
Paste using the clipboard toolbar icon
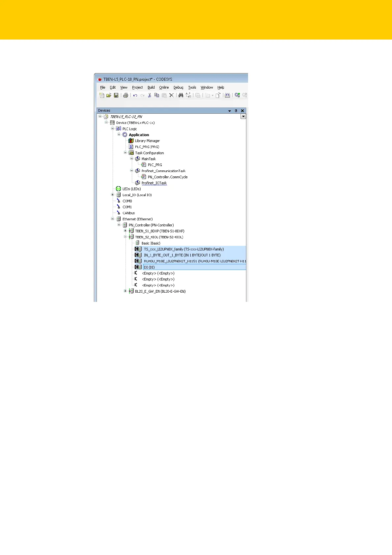tap(164, 95)
